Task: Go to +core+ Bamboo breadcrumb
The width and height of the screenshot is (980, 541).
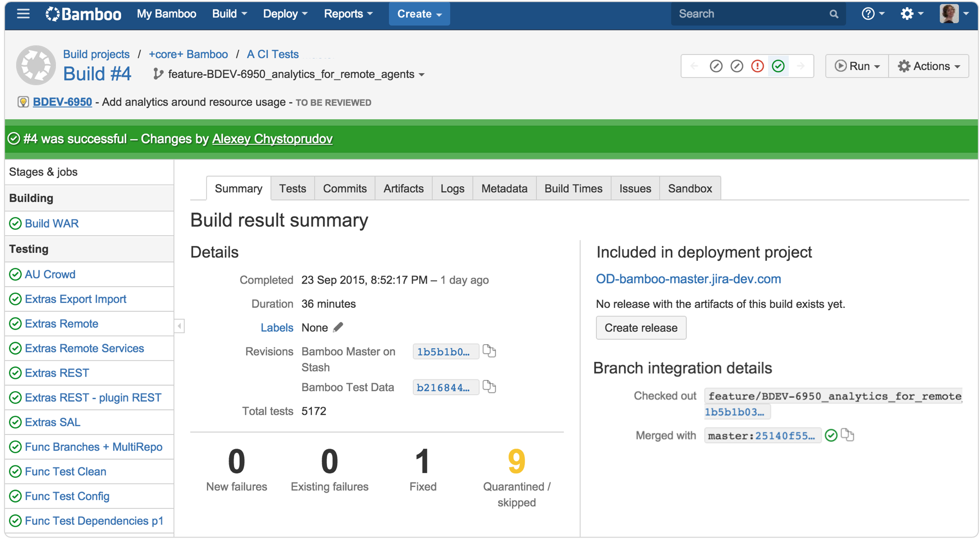Action: click(x=188, y=54)
